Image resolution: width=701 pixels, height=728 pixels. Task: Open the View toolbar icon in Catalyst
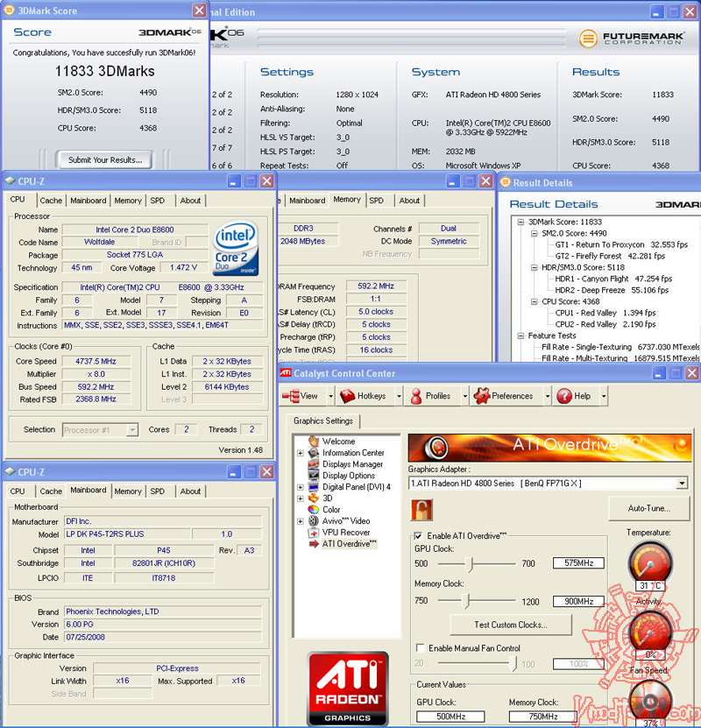click(291, 396)
